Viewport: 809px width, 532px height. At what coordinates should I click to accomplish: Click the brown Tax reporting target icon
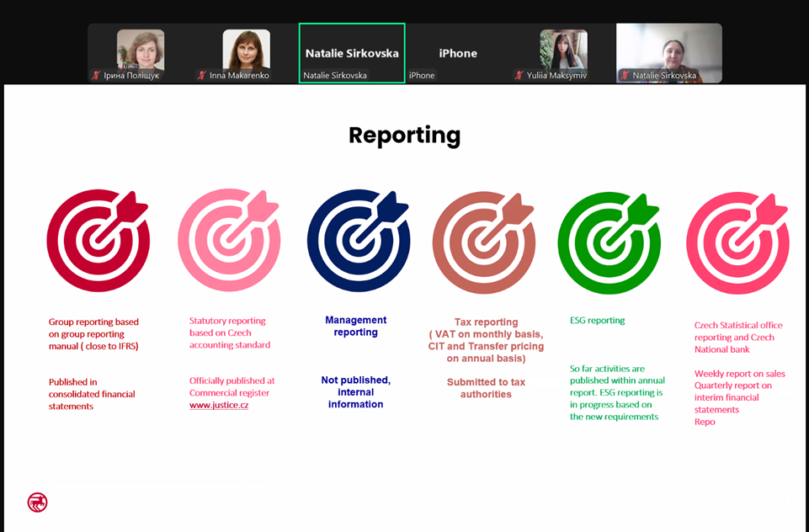coord(484,242)
